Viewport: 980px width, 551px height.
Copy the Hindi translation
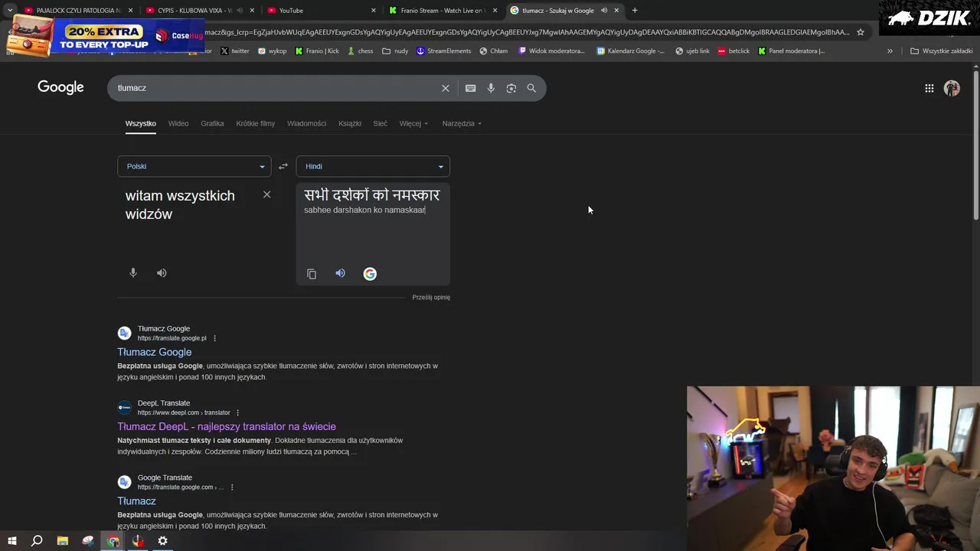click(x=312, y=273)
